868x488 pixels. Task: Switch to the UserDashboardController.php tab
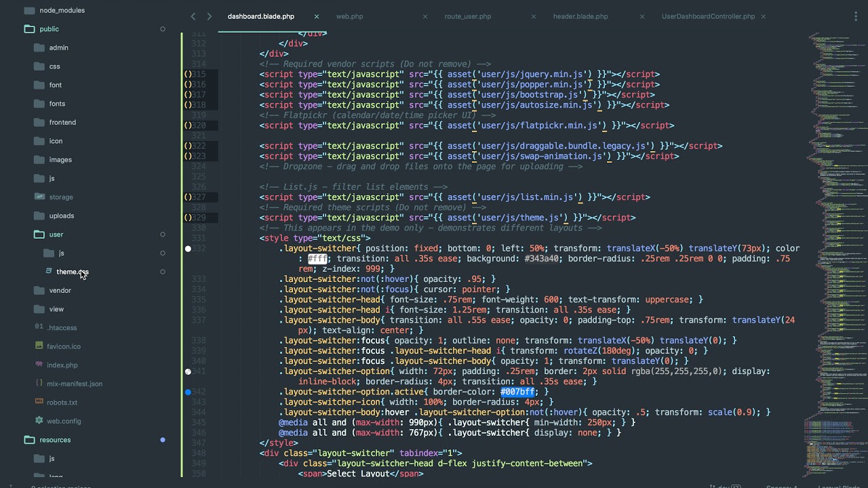709,16
